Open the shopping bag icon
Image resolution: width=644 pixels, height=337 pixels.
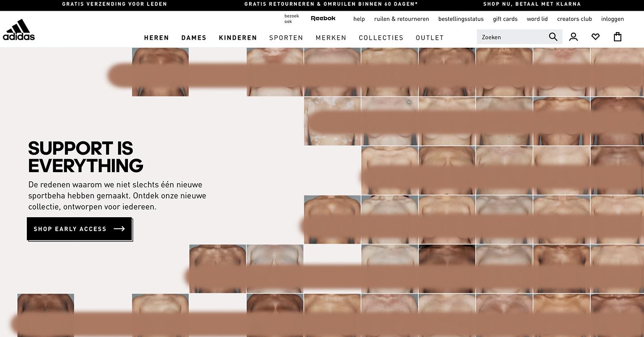click(x=618, y=37)
